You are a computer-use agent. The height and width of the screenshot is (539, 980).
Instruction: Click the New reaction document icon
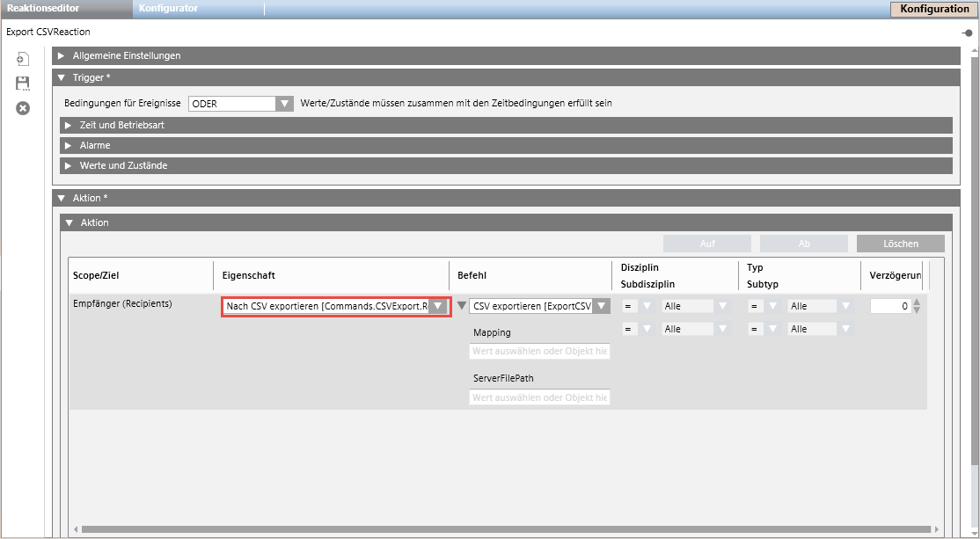pyautogui.click(x=23, y=59)
